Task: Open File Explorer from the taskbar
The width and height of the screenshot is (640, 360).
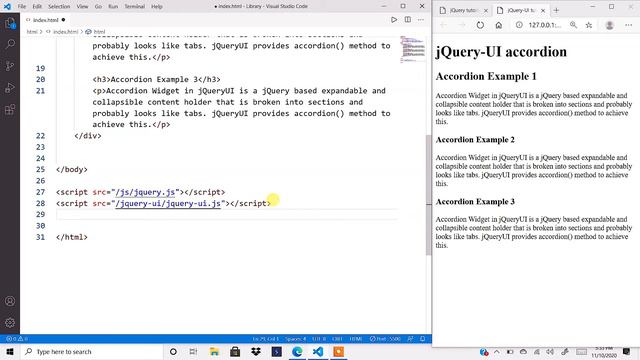Action: point(214,351)
